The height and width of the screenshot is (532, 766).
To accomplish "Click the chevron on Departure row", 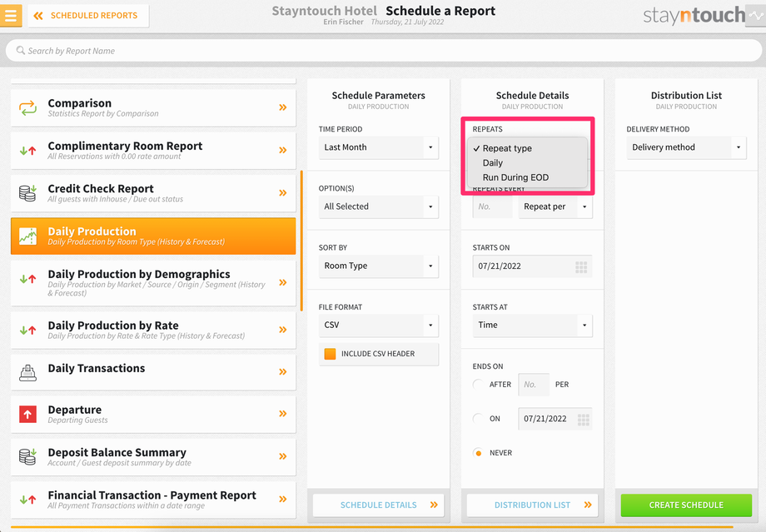I will tap(283, 414).
